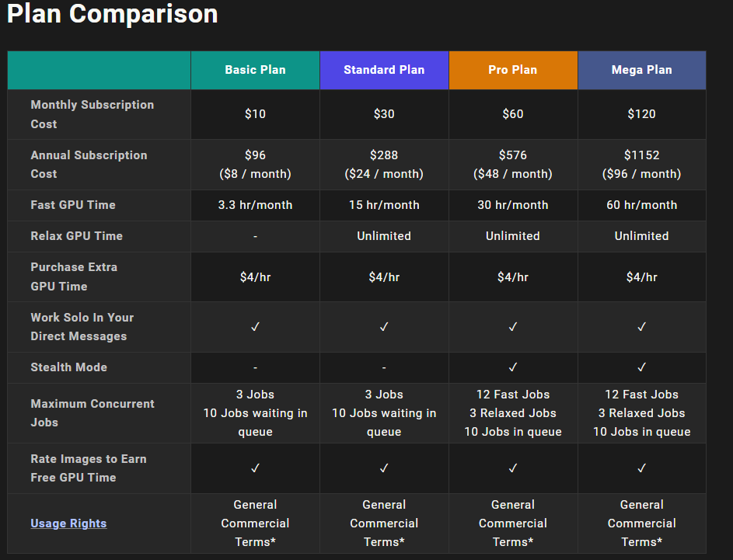
Task: Click the $1152 annual cost cell
Action: (642, 165)
